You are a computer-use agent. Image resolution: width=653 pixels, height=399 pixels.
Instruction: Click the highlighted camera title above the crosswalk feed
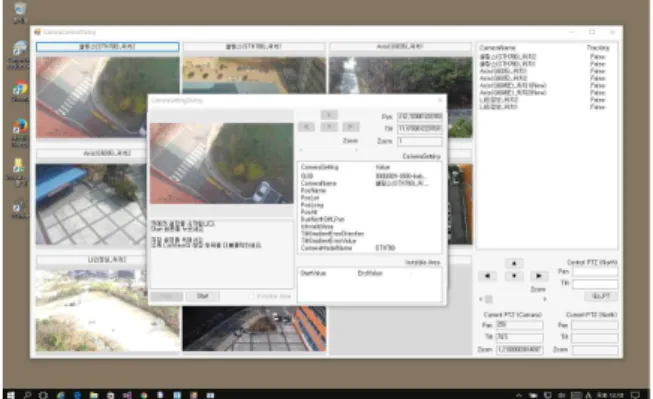[x=107, y=47]
